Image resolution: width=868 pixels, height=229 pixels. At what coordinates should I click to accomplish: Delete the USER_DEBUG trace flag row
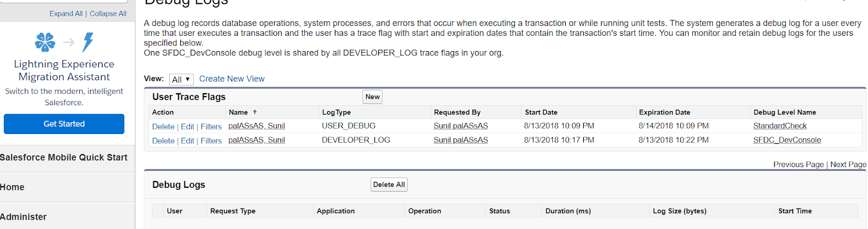click(x=163, y=126)
